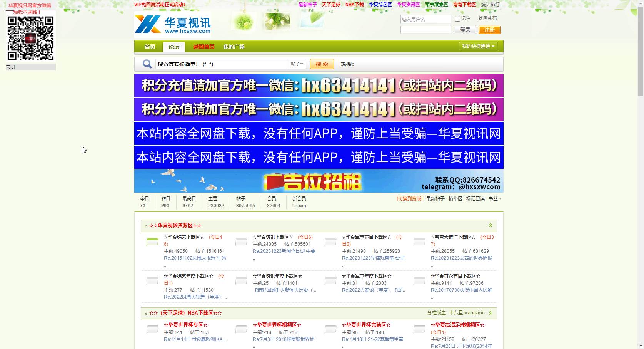
Task: Click the orange 注册 register button
Action: tap(490, 30)
